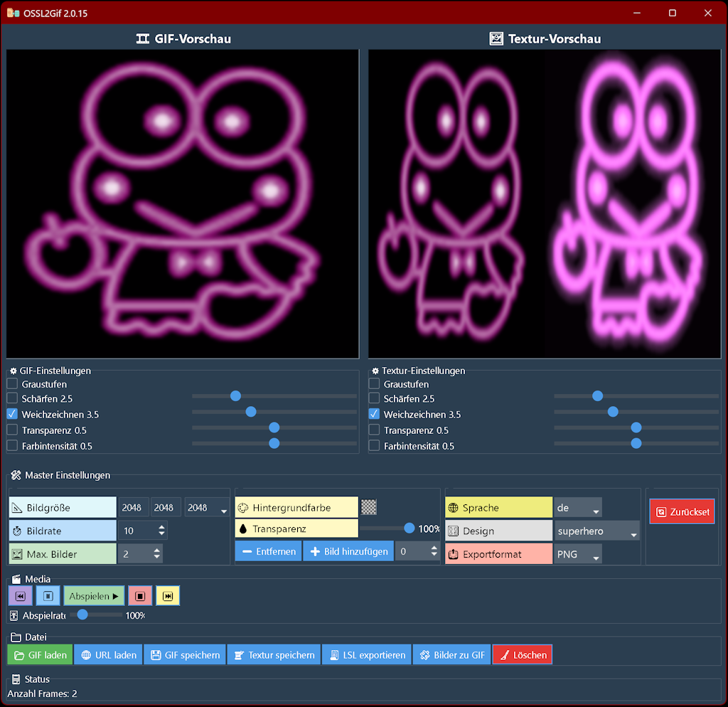The width and height of the screenshot is (728, 707).
Task: Open the Exportformat PNG dropdown
Action: click(578, 554)
